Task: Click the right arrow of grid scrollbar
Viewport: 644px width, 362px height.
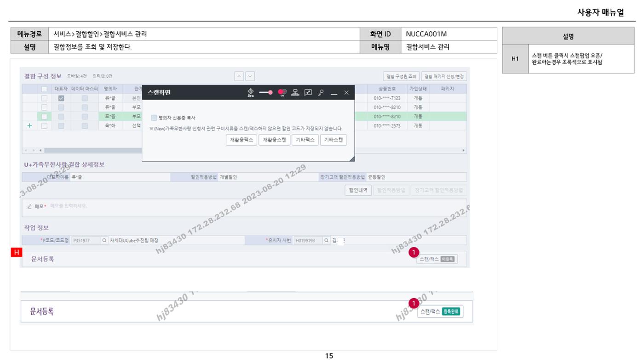Action: point(463,150)
